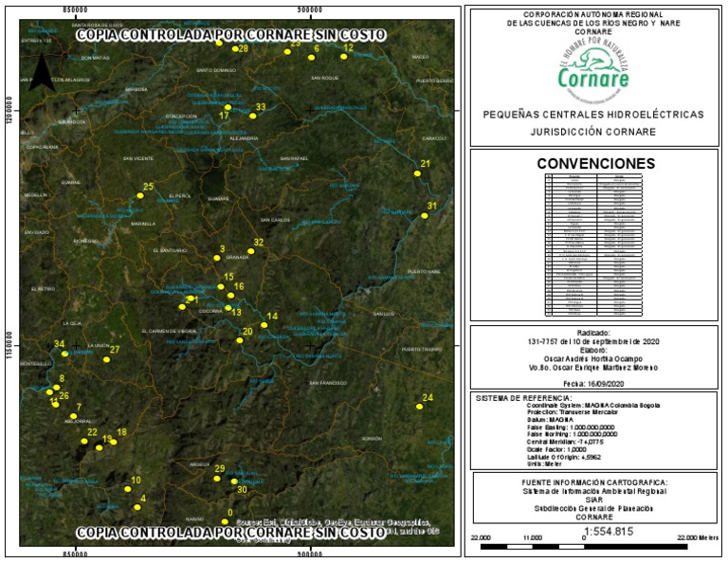The height and width of the screenshot is (563, 728).
Task: Select yellow point 25 near El Peñol
Action: [x=140, y=195]
